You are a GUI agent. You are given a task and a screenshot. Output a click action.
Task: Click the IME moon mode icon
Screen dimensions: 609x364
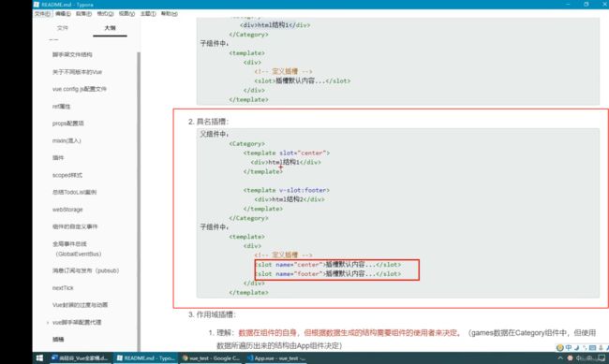(577, 348)
